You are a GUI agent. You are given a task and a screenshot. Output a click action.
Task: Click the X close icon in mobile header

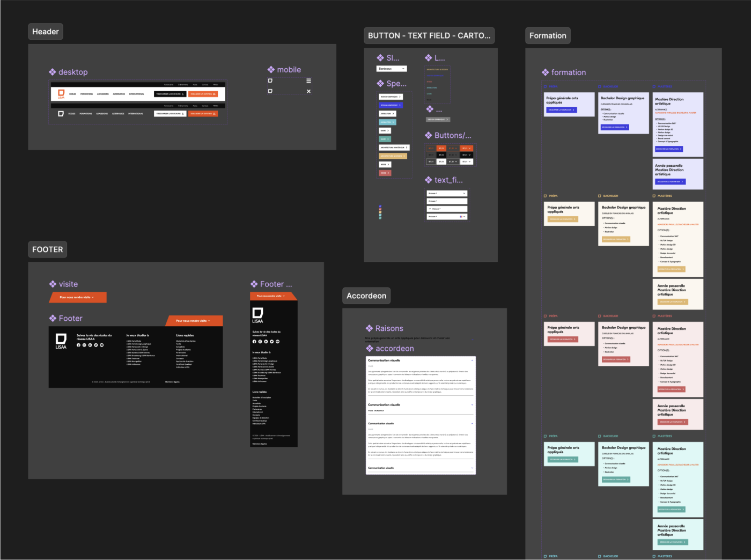(x=308, y=91)
